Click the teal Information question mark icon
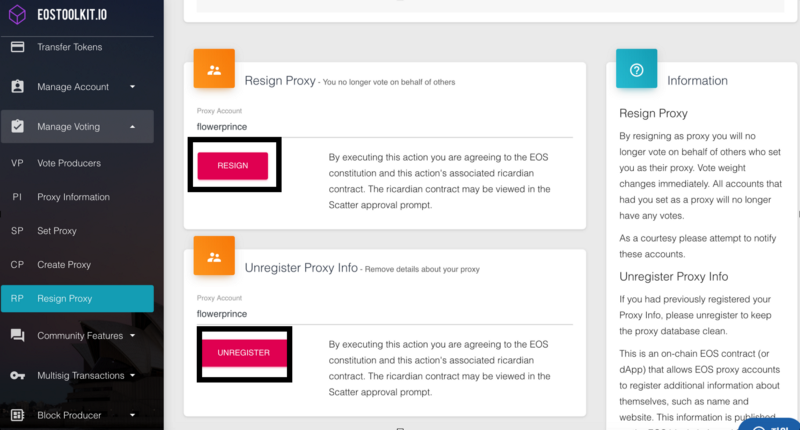This screenshot has height=430, width=800. coord(637,70)
